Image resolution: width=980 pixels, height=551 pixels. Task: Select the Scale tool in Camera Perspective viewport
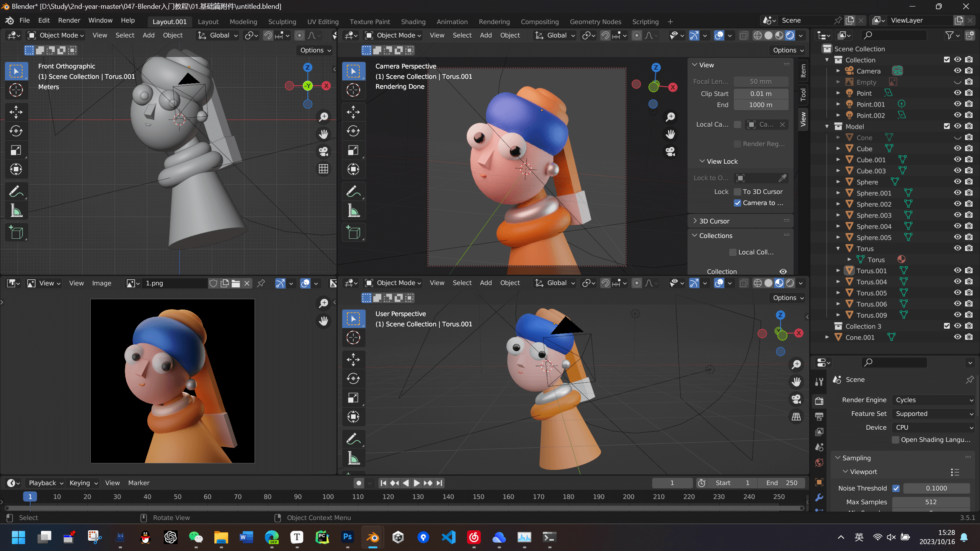click(353, 150)
